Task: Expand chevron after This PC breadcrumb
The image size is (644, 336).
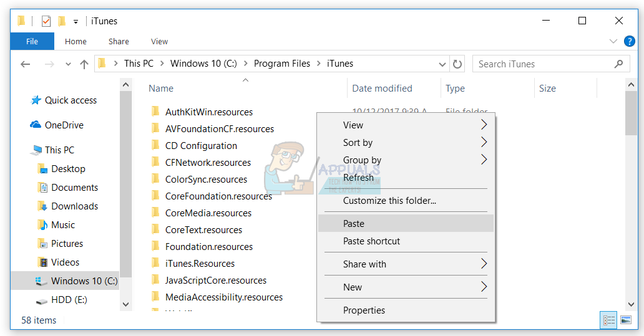Action: [x=162, y=64]
